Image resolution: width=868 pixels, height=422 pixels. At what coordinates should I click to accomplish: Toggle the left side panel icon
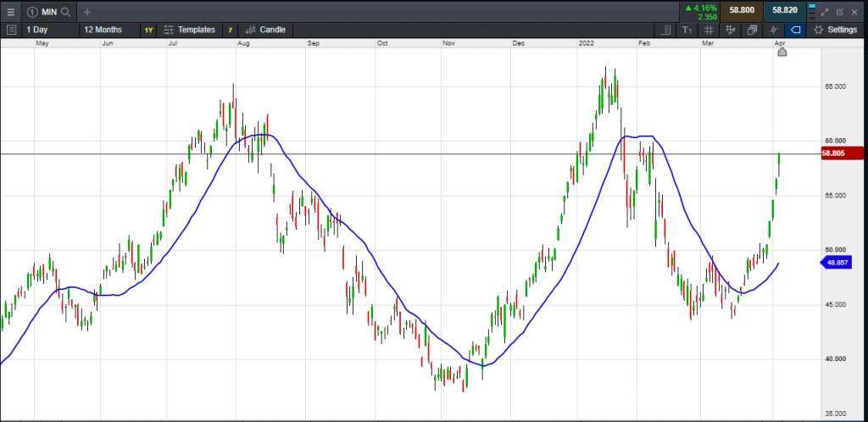[11, 30]
